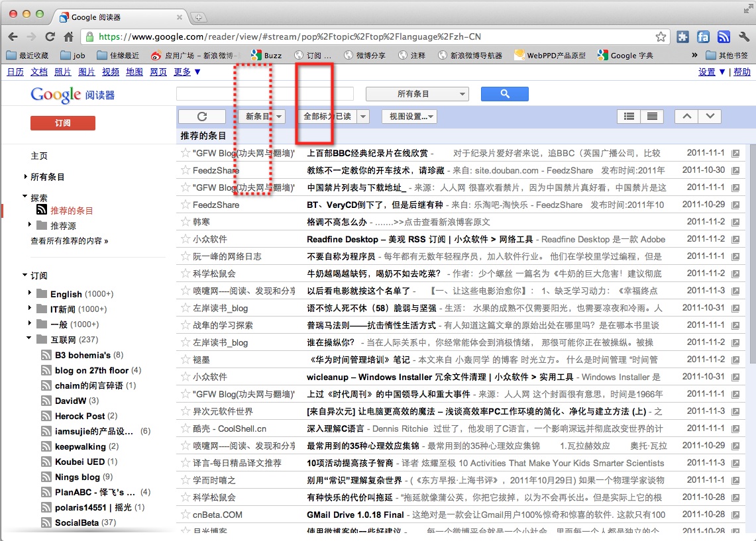Viewport: 756px width, 541px height.
Task: Click the feed icon beside Koubei UED
Action: tap(46, 462)
